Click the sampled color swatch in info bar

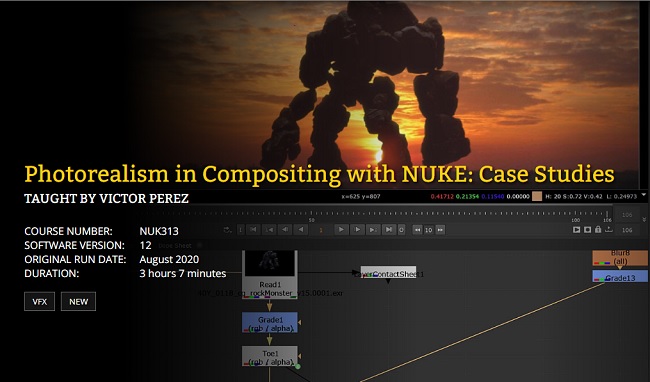pos(537,196)
